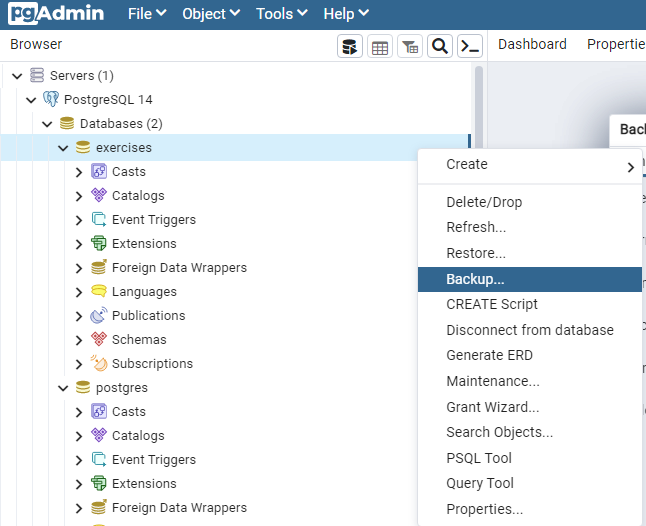Viewport: 646px width, 526px height.
Task: Click the exercises database icon
Action: coord(83,147)
